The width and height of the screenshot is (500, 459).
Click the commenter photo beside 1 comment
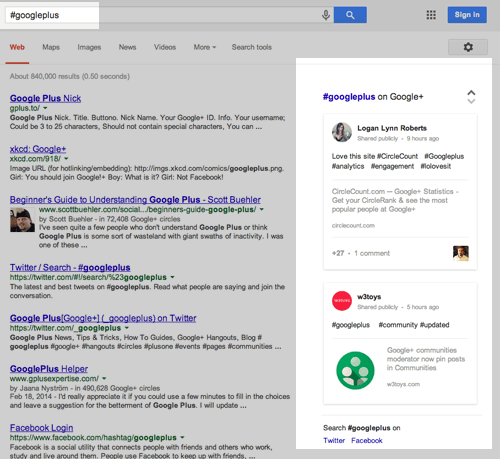(461, 253)
